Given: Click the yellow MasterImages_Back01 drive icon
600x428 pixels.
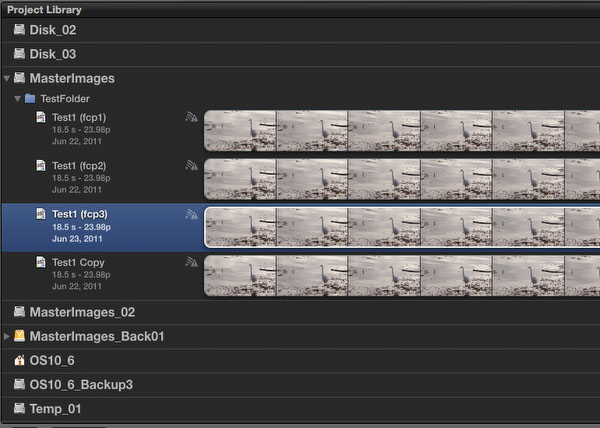Looking at the screenshot, I should tap(19, 335).
